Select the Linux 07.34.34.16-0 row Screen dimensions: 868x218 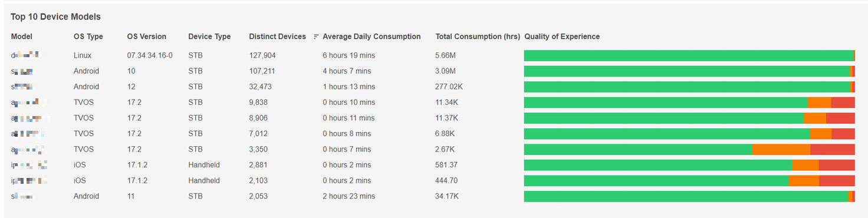[433, 55]
